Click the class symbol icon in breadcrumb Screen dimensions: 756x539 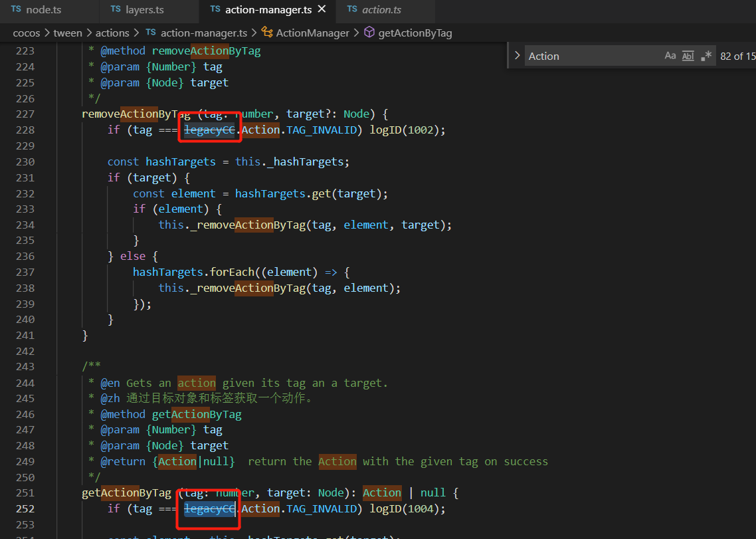pyautogui.click(x=267, y=33)
